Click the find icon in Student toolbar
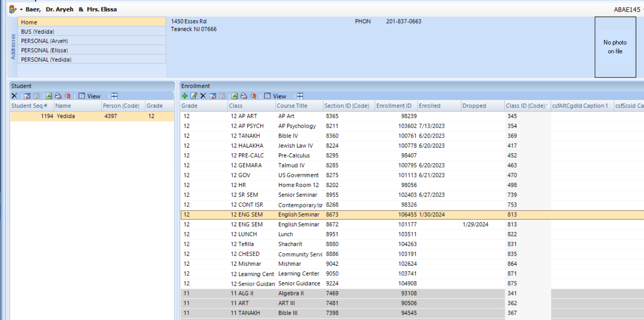Viewport: 644px width, 320px height. coord(27,96)
